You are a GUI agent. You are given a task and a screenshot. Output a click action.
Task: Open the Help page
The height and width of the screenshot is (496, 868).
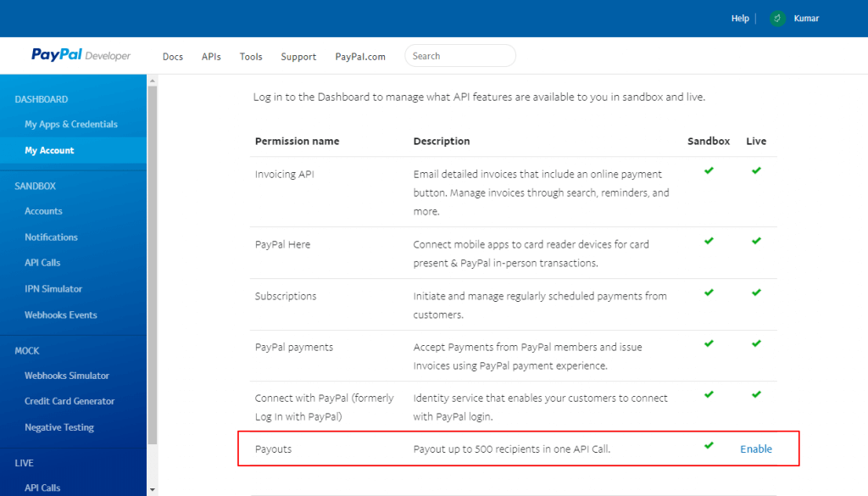tap(740, 18)
